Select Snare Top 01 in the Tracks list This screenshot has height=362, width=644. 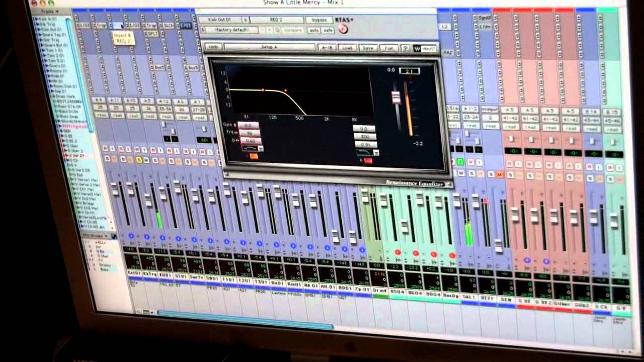tap(54, 36)
